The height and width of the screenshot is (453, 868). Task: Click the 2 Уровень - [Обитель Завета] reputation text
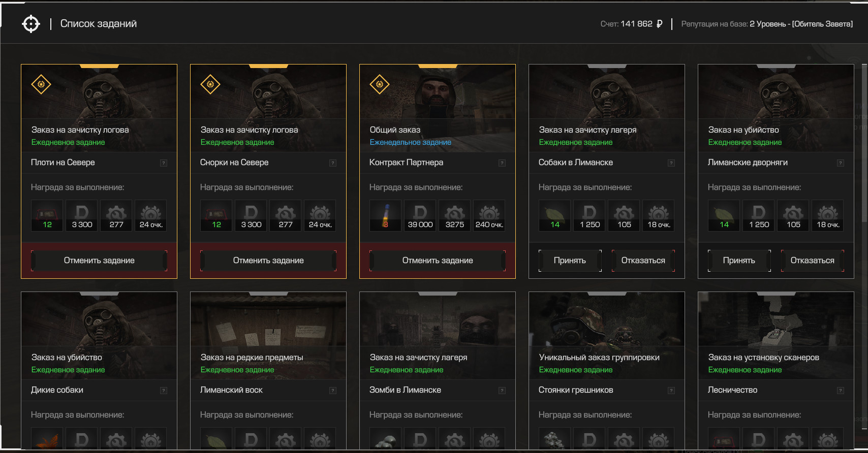pos(801,24)
